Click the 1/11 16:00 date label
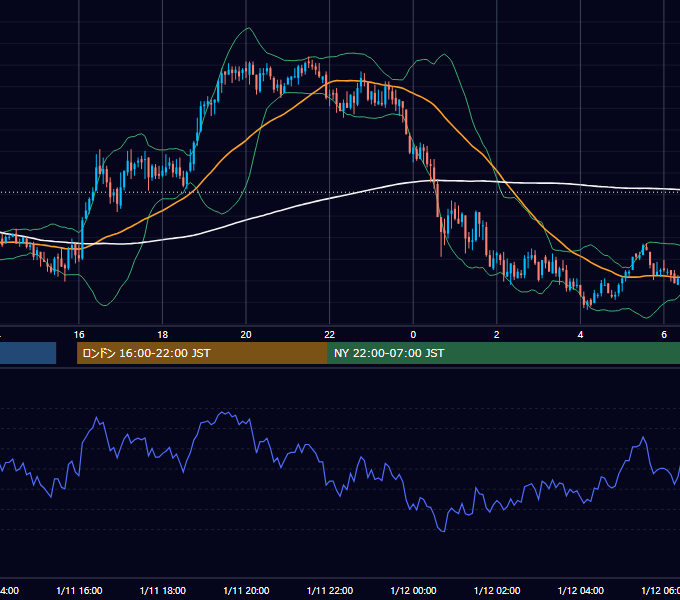This screenshot has width=680, height=600. 79,590
